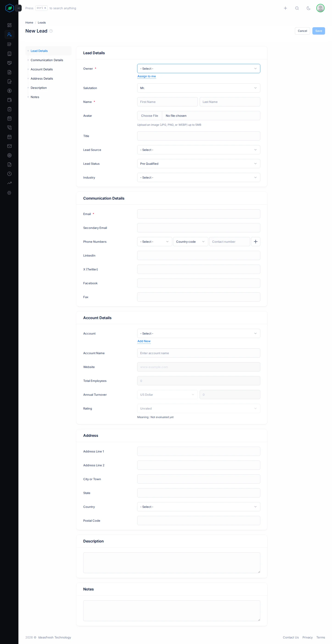Screen dimensions: 332x644
Task: Click the Cancel button
Action: (x=302, y=31)
